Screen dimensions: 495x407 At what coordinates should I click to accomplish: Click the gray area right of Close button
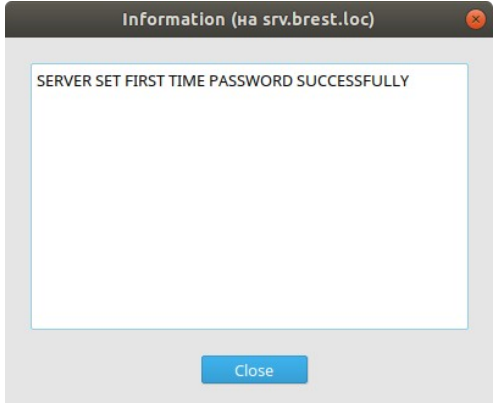point(400,370)
